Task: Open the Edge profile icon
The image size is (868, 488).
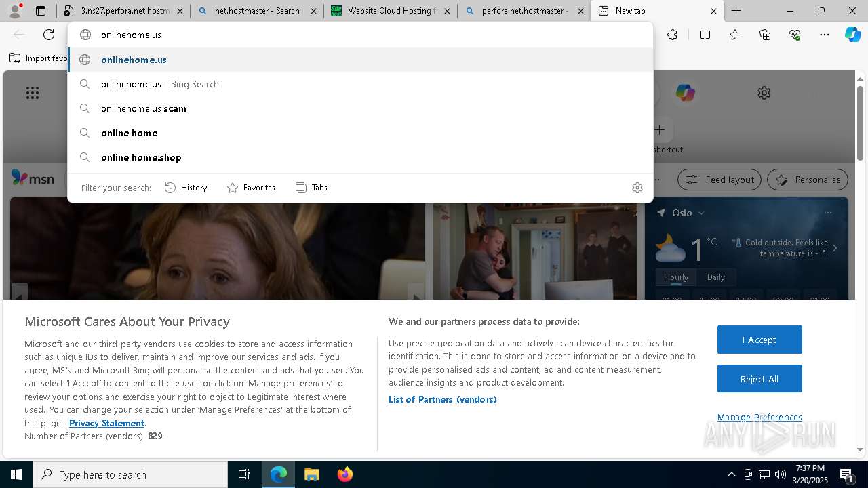Action: (x=15, y=11)
